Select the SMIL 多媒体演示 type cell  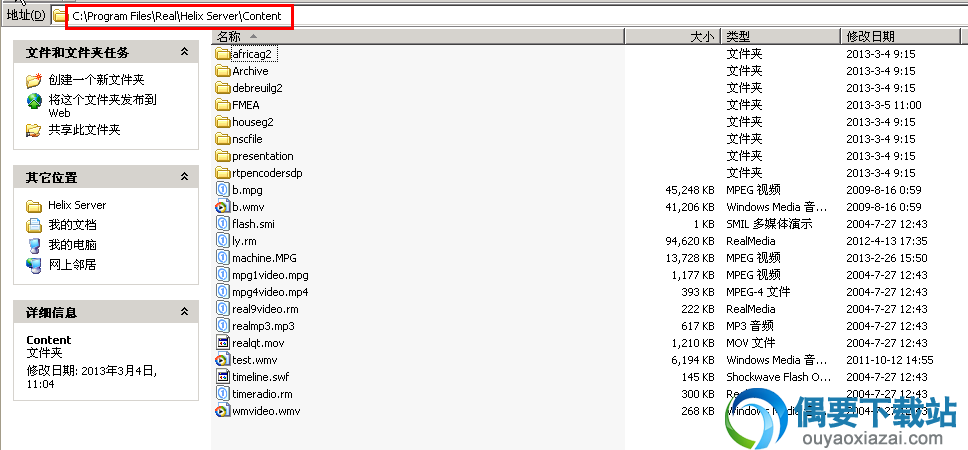[769, 223]
